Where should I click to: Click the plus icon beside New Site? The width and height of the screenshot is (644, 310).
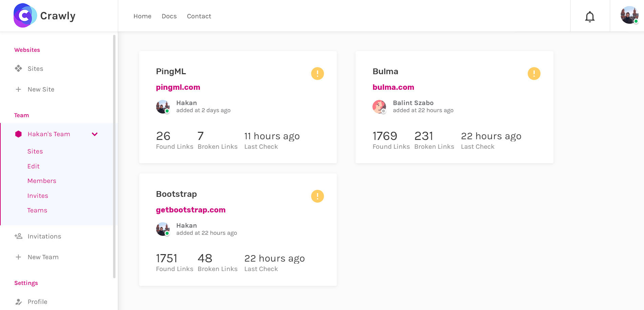tap(18, 89)
